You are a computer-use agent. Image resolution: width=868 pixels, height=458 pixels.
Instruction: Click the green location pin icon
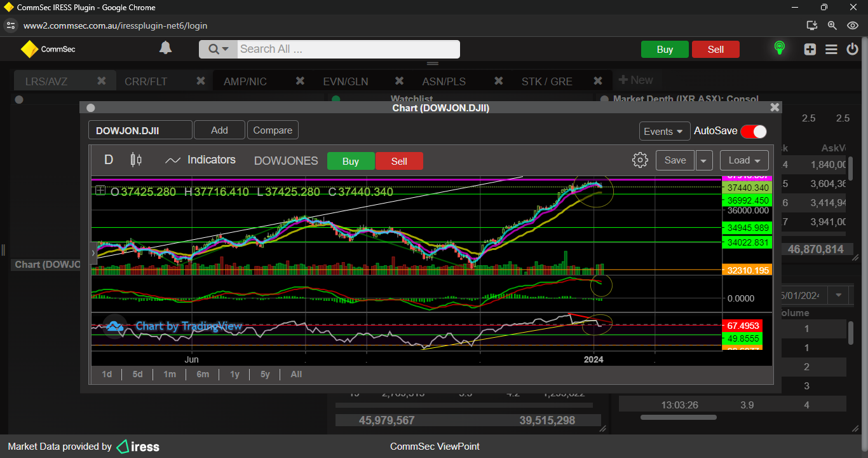click(x=779, y=48)
